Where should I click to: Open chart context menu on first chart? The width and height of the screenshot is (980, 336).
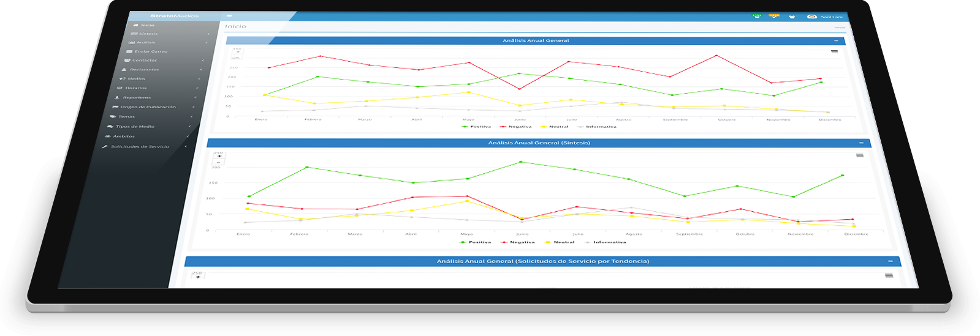(x=834, y=52)
